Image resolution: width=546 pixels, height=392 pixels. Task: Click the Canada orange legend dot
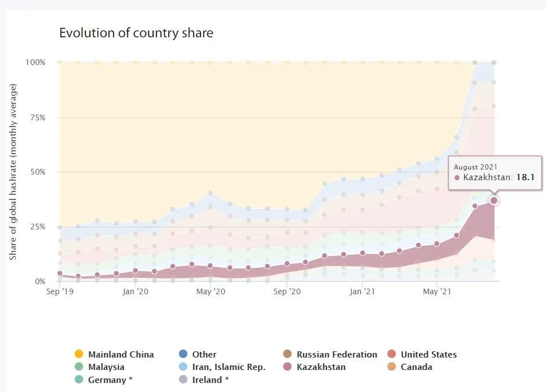(x=391, y=367)
